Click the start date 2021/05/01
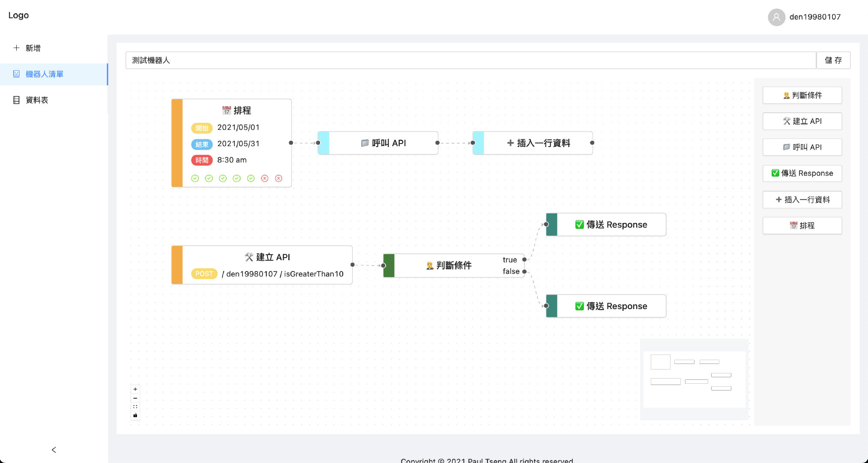Screen dimensions: 868x463 238,127
